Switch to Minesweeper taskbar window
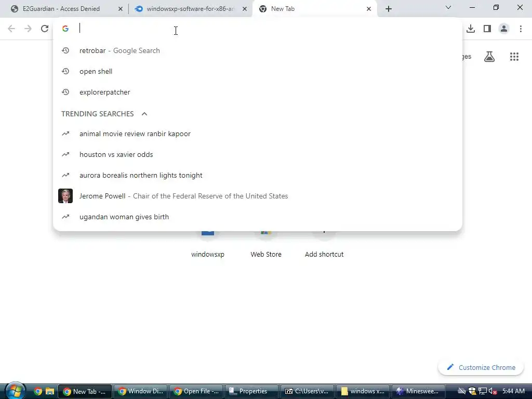 418,391
